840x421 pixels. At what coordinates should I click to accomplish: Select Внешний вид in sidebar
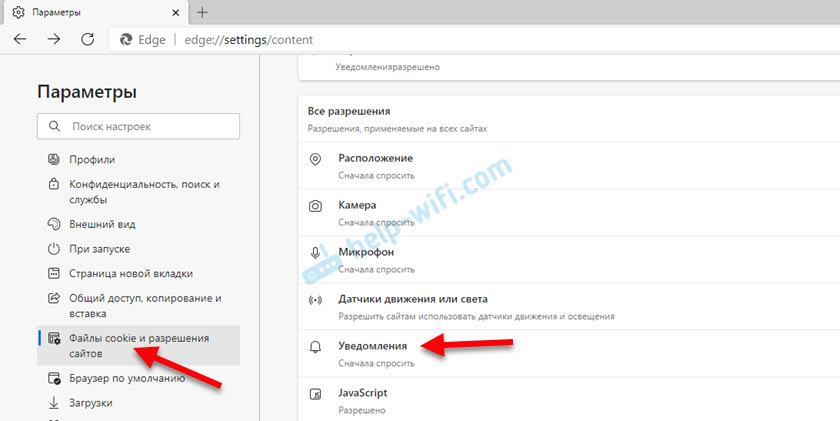pyautogui.click(x=102, y=224)
